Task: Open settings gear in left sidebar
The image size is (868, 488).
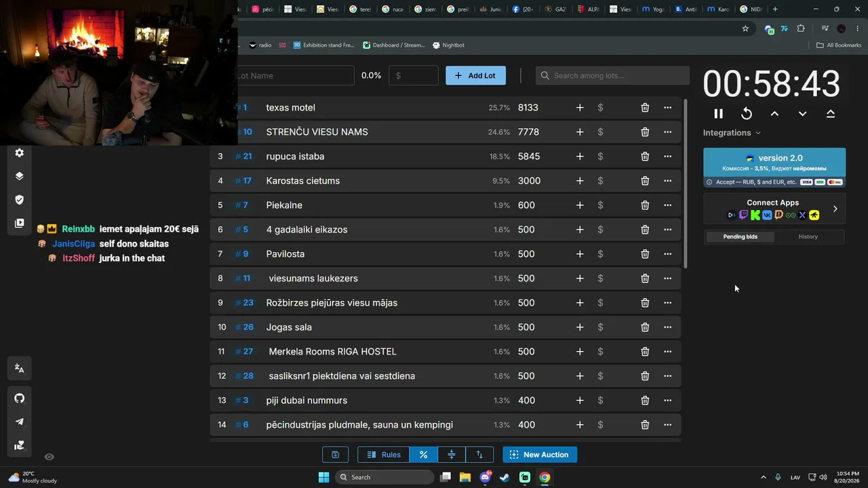Action: coord(20,153)
